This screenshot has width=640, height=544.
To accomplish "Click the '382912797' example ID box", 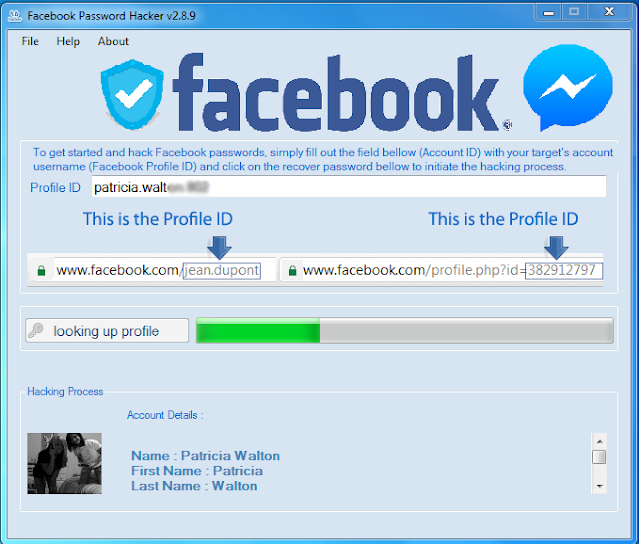I will click(x=564, y=270).
